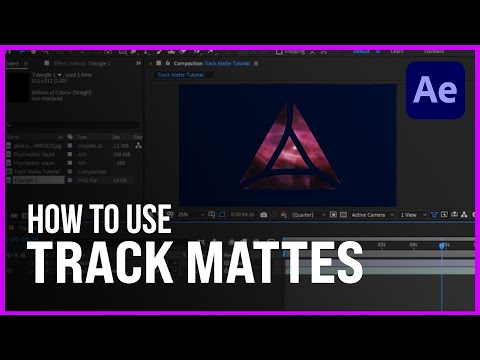Open Composition panel menu icon after title
Viewport: 480px width, 360px height.
(256, 63)
